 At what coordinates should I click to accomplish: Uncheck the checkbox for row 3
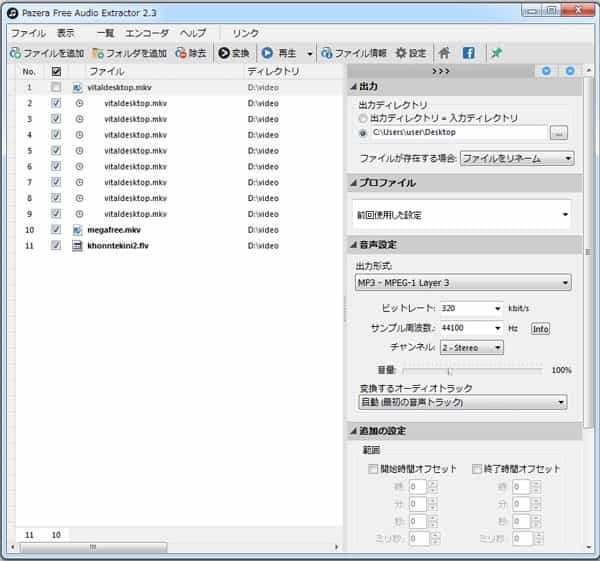(x=56, y=119)
